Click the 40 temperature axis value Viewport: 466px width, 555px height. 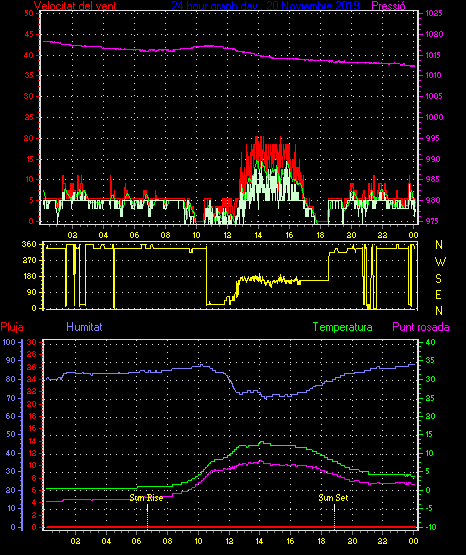[430, 342]
